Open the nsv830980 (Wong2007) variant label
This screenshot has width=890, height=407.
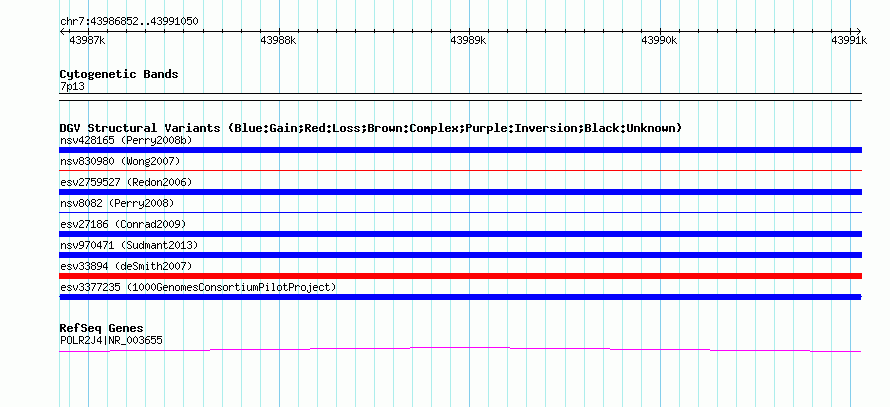coord(120,161)
